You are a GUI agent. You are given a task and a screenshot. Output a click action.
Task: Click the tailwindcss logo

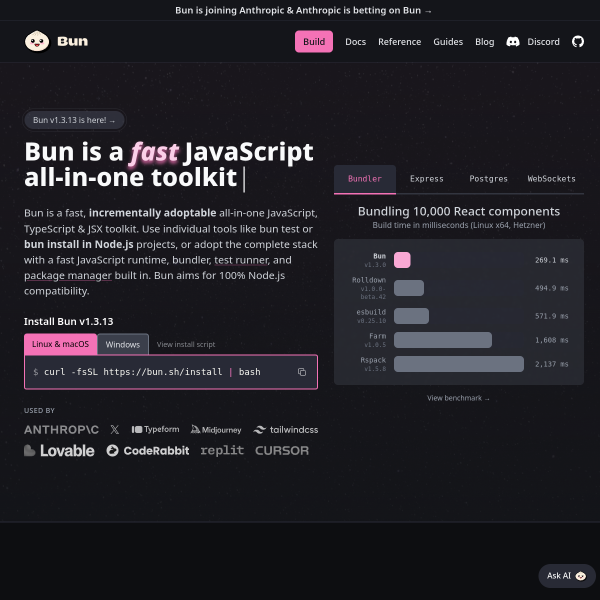click(286, 430)
